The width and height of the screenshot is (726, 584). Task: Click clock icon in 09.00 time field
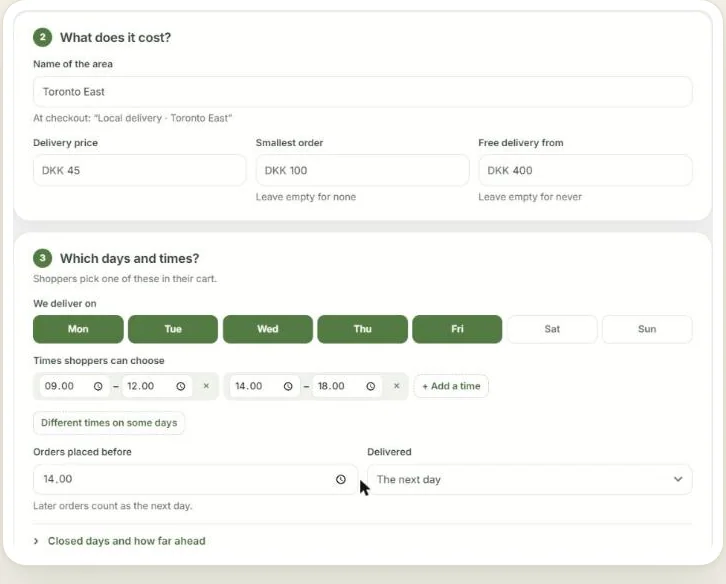tap(98, 386)
